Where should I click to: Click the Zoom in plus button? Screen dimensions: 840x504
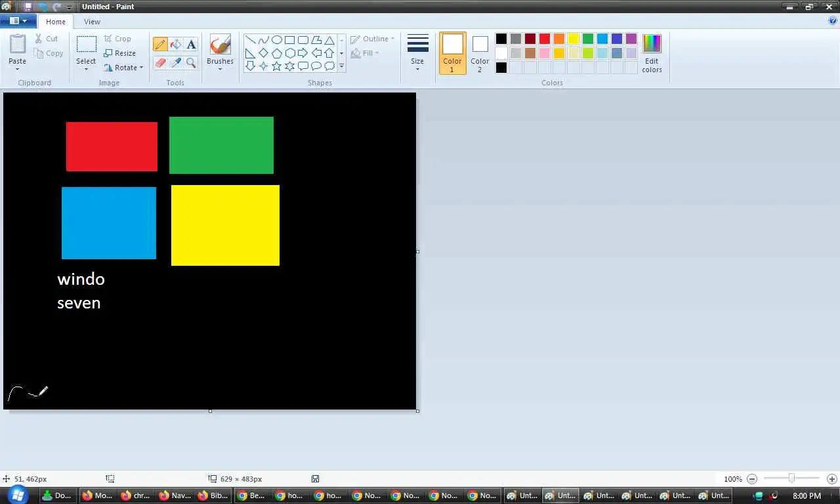coord(831,479)
